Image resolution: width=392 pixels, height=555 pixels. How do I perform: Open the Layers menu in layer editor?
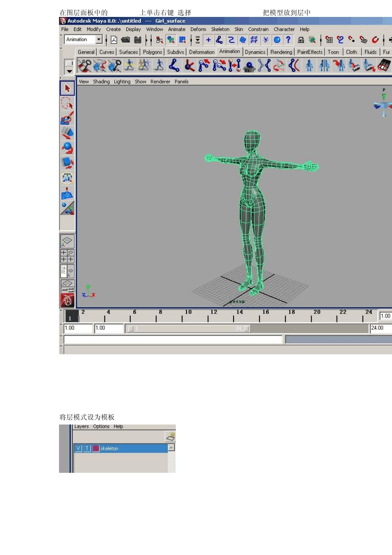81,427
